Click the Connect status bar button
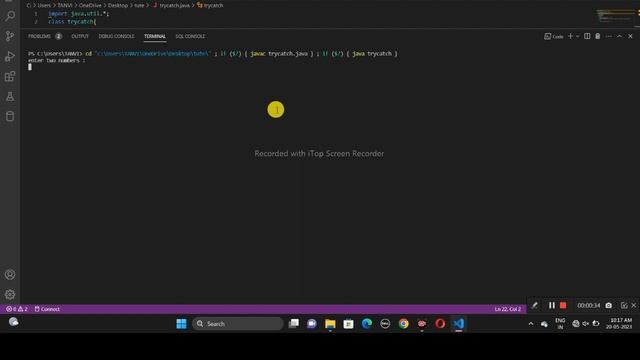 (47, 309)
